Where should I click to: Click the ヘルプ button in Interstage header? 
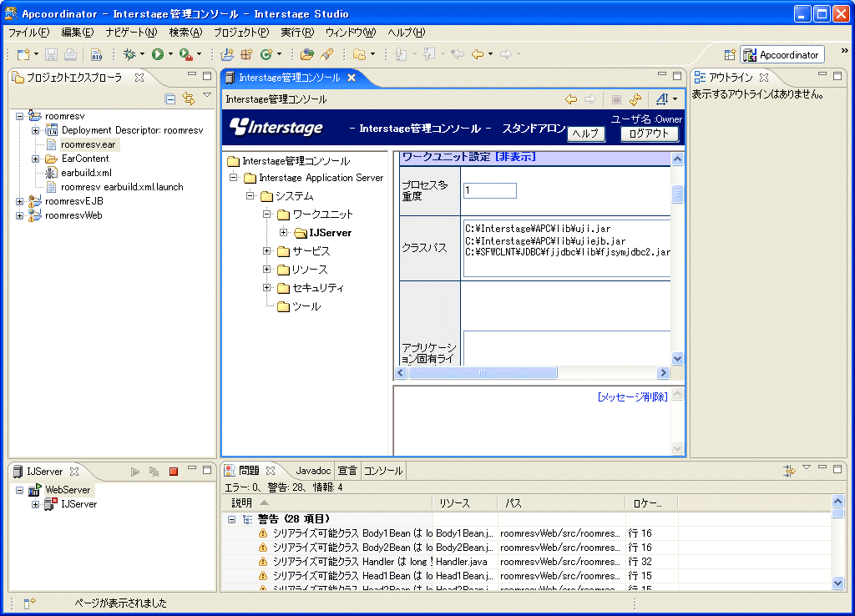(x=586, y=134)
